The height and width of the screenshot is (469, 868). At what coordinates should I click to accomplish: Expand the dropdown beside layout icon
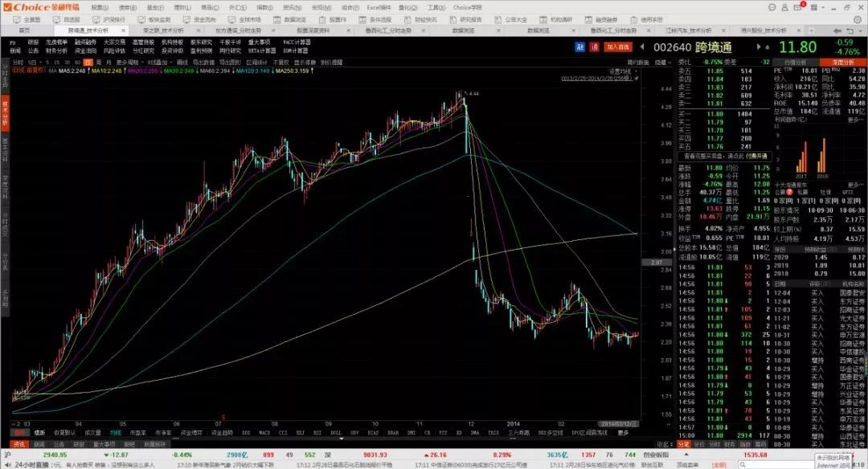coord(823,8)
